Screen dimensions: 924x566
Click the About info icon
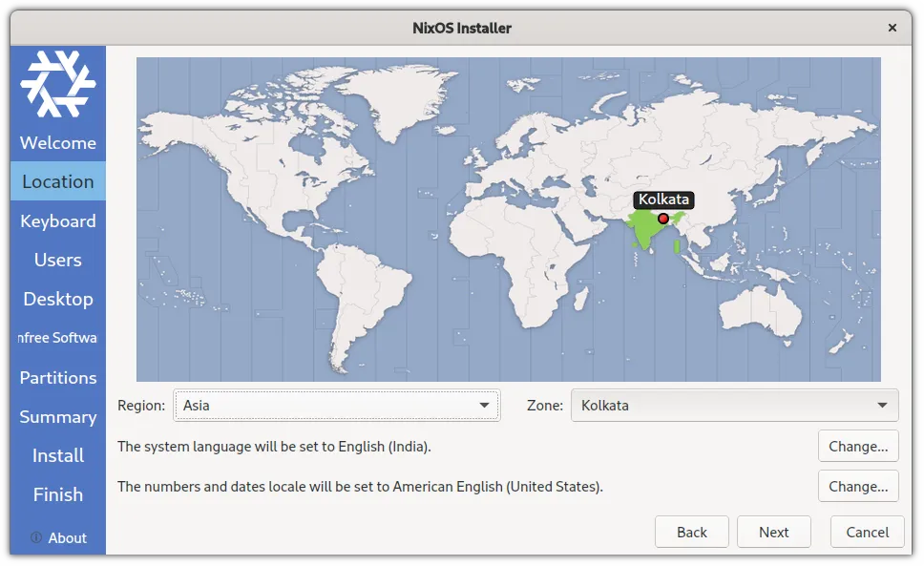coord(36,537)
